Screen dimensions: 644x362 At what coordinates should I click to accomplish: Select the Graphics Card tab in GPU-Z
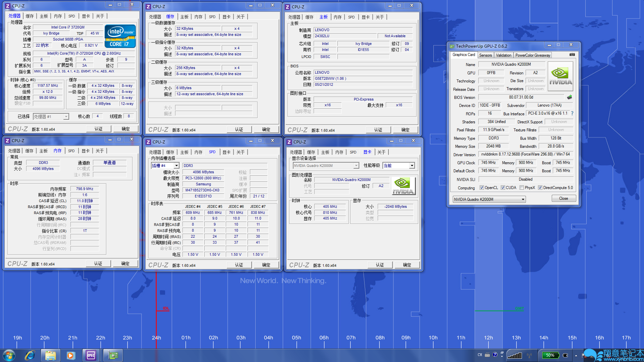coord(464,55)
